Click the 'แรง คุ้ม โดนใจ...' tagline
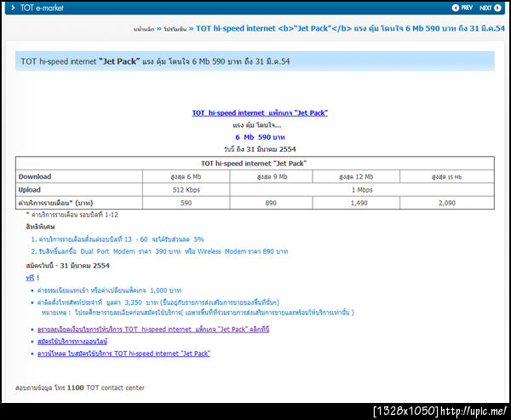511x420 pixels. tap(257, 125)
